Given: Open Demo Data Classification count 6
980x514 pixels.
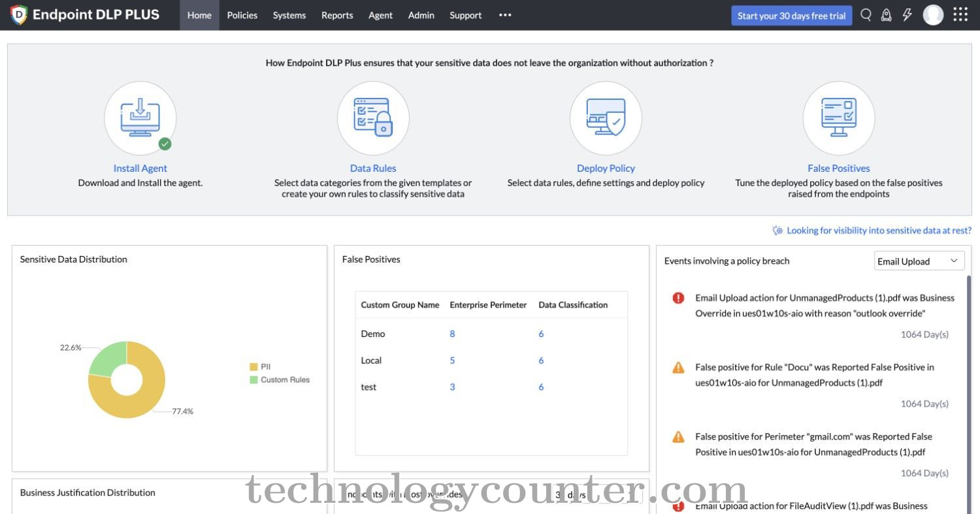Looking at the screenshot, I should [541, 334].
